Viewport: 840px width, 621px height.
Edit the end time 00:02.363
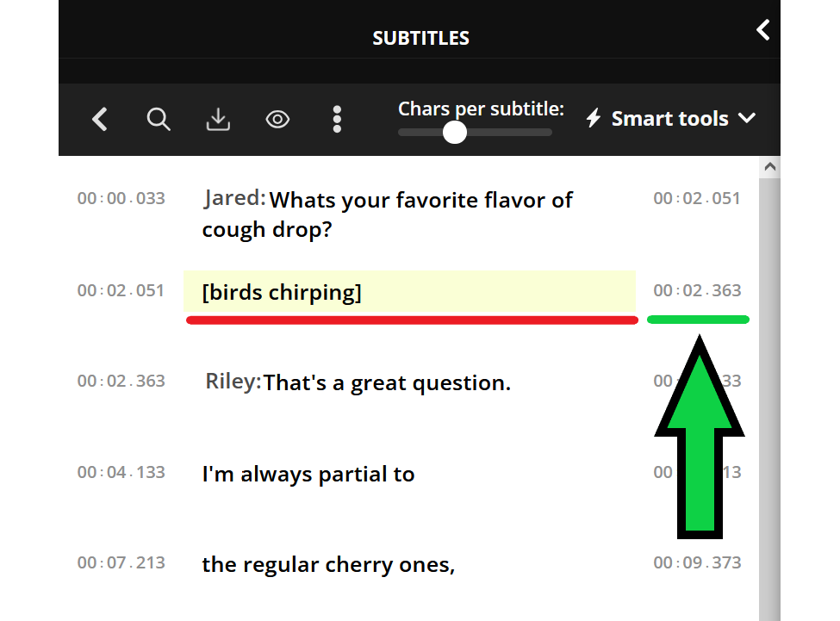click(697, 290)
